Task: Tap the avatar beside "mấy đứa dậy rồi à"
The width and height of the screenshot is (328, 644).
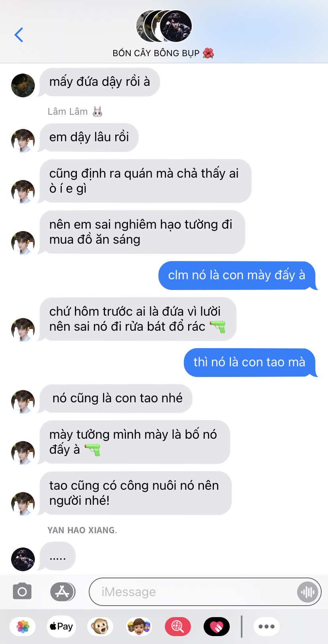Action: (23, 85)
